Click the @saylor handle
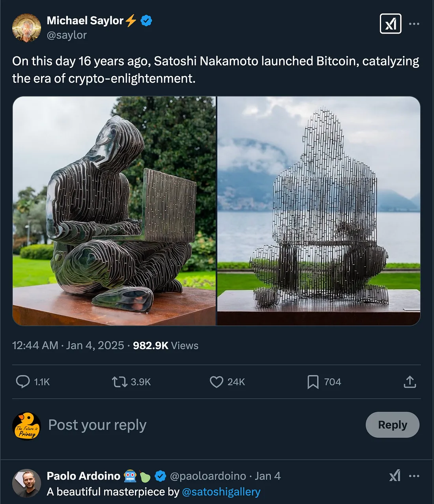 67,35
